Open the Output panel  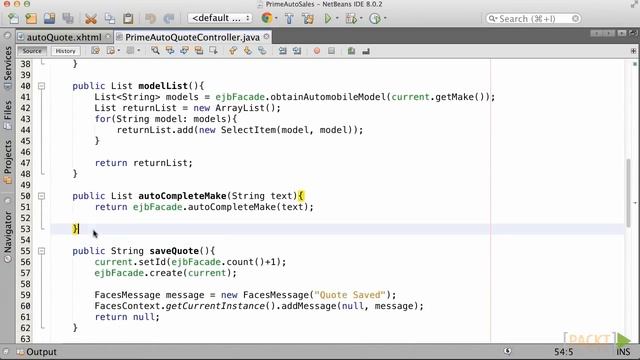click(37, 352)
